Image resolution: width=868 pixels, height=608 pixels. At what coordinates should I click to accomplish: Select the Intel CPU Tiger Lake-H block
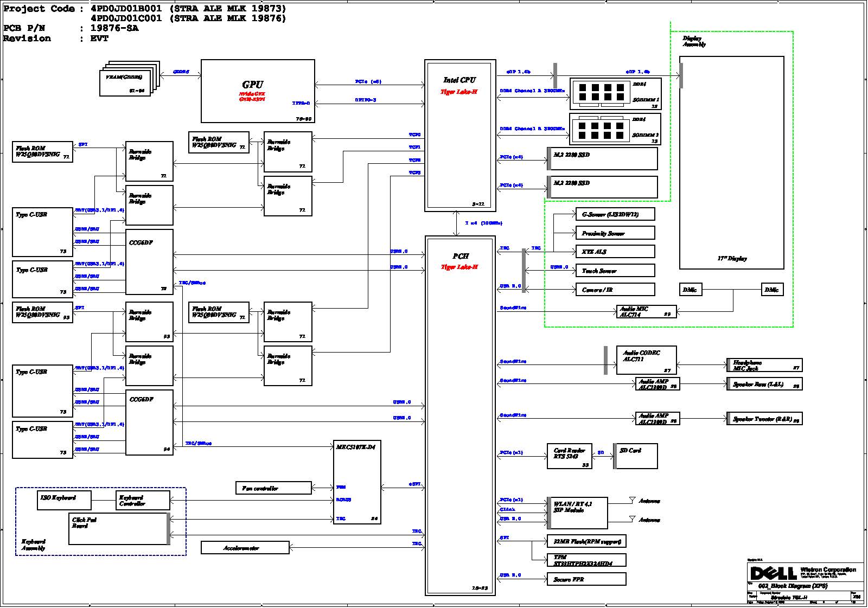[x=460, y=136]
